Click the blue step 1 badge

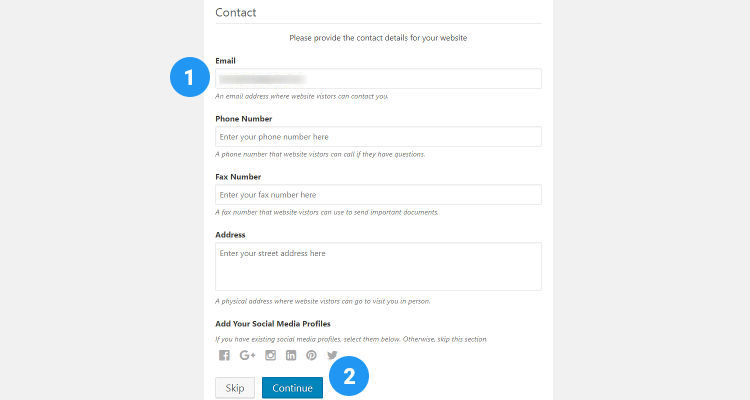pyautogui.click(x=188, y=77)
